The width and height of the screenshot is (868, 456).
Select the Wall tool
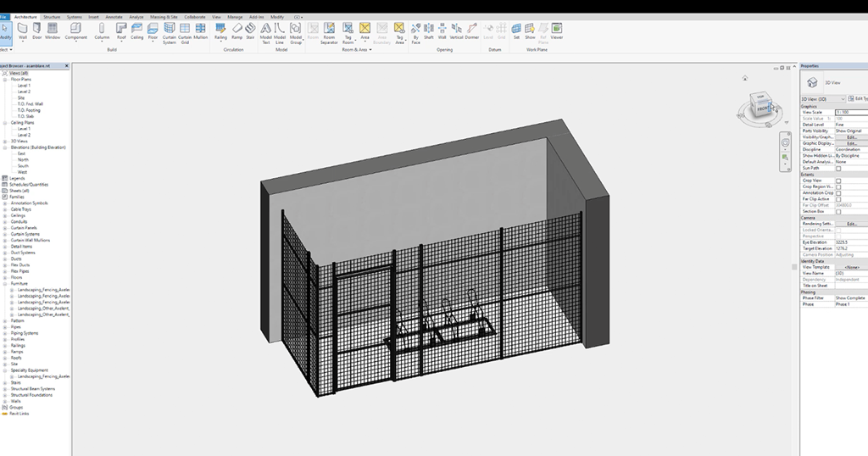coord(23,31)
